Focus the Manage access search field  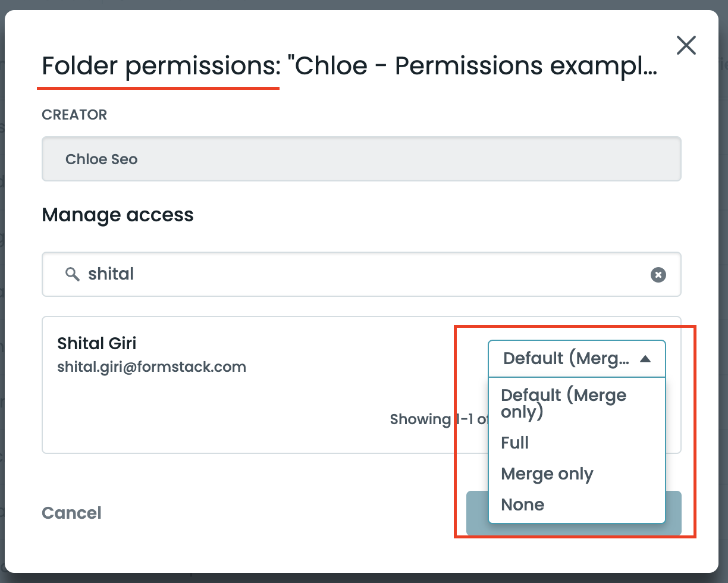click(357, 274)
